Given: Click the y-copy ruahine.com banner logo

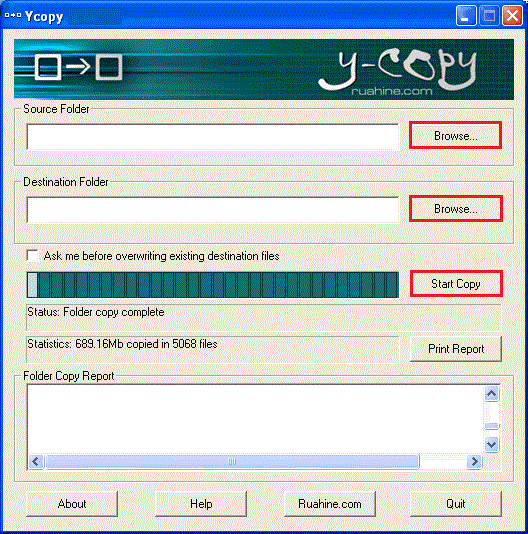Looking at the screenshot, I should [x=397, y=71].
